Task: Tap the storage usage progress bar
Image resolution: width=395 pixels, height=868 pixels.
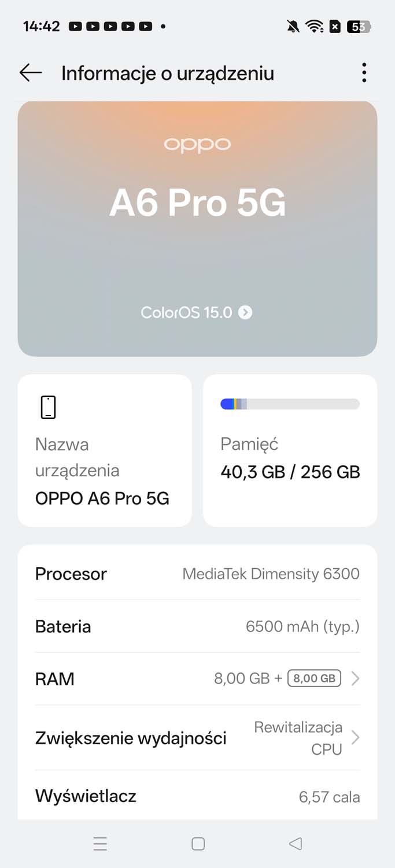Action: pos(289,403)
